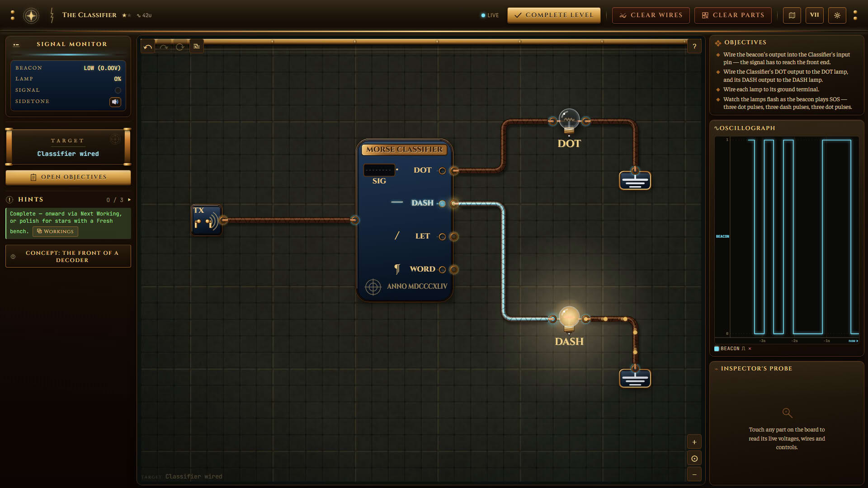Toggle the signal indicator circle
The height and width of the screenshot is (488, 868).
118,90
